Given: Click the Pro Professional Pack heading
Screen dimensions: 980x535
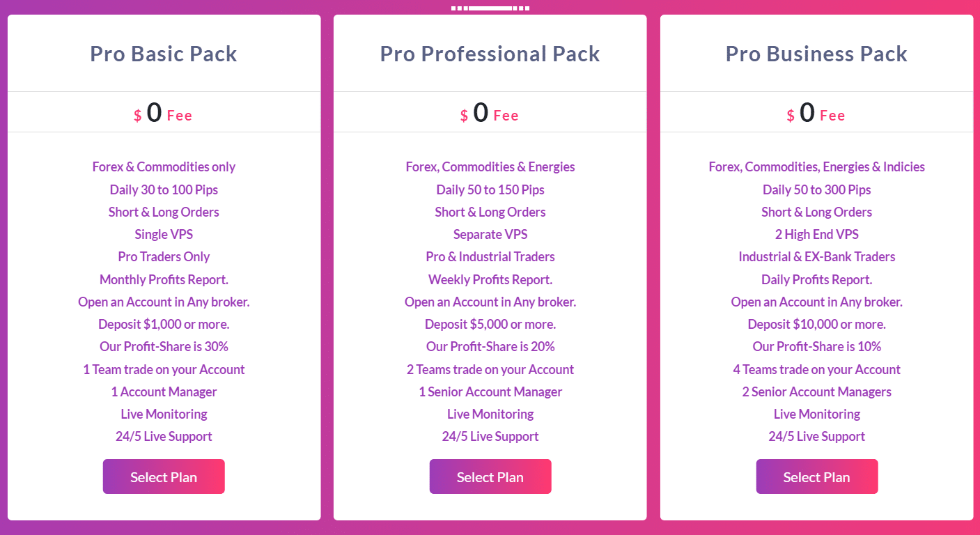Looking at the screenshot, I should [x=490, y=54].
